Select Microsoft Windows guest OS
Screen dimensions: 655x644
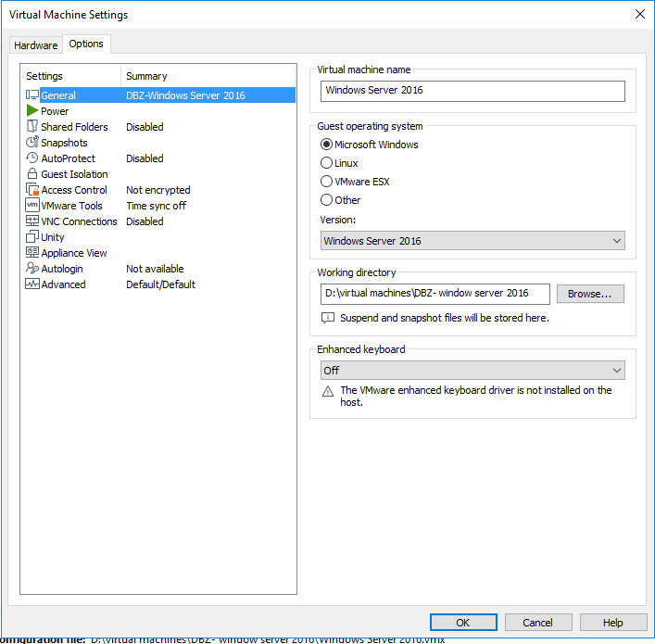click(x=369, y=145)
